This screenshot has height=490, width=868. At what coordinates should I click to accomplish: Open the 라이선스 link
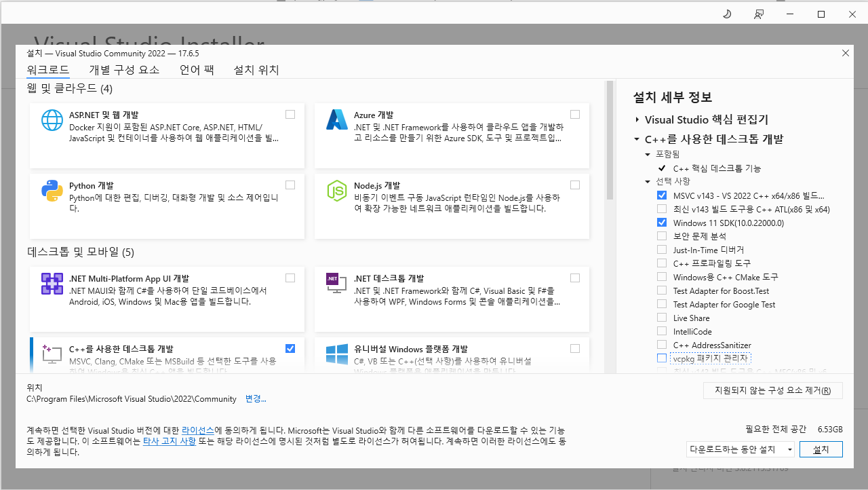(x=198, y=431)
